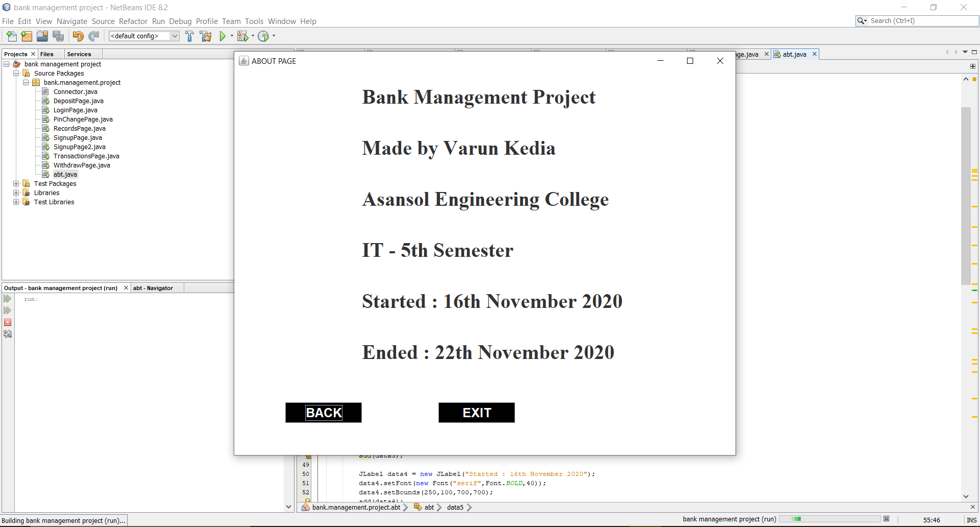
Task: Select the New Project icon
Action: pos(26,36)
